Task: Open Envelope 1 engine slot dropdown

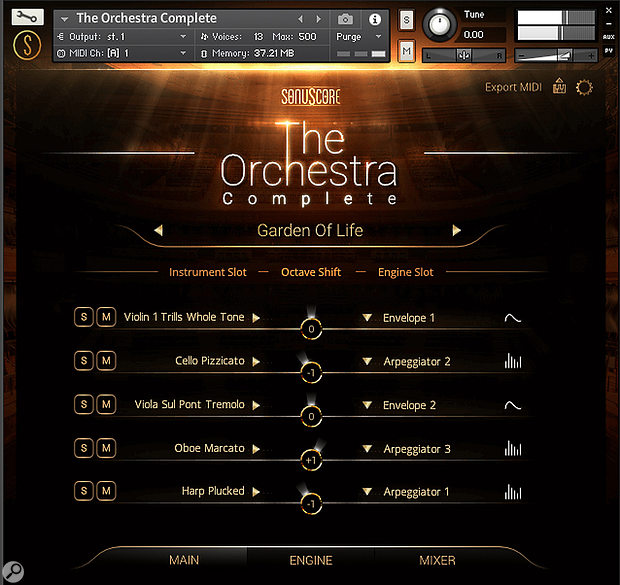Action: 367,318
